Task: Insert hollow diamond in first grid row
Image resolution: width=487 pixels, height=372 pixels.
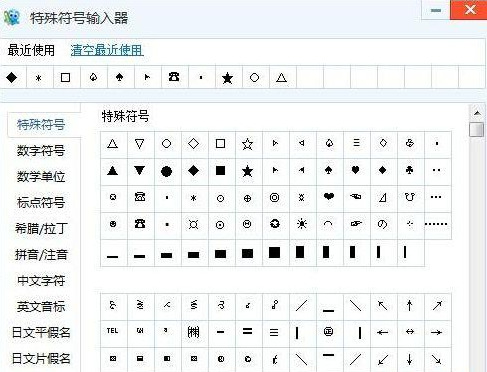Action: click(193, 144)
